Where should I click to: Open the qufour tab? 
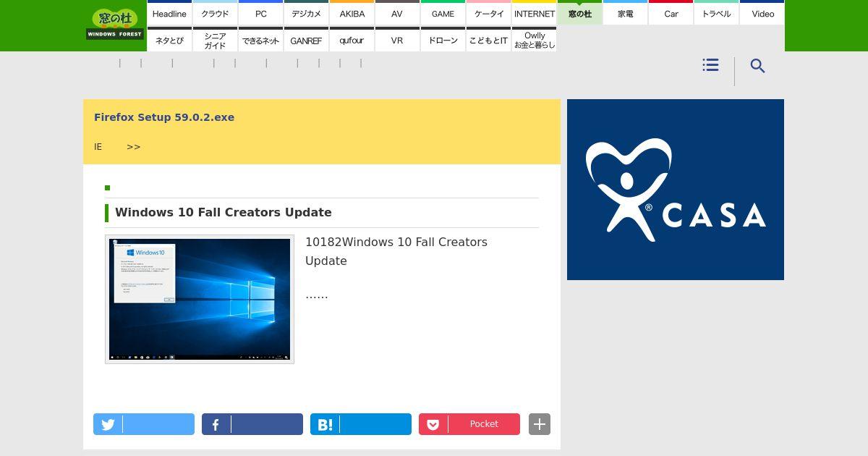pyautogui.click(x=352, y=40)
